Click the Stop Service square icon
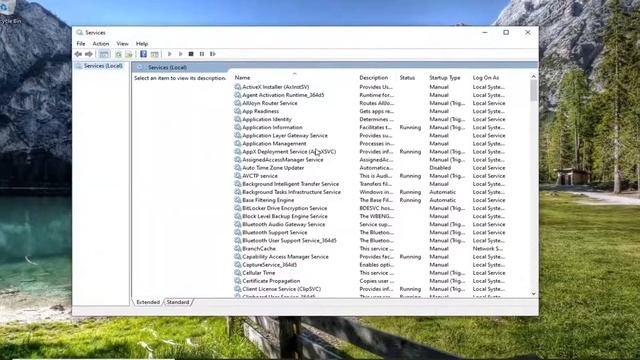The height and width of the screenshot is (360, 640). tap(191, 54)
